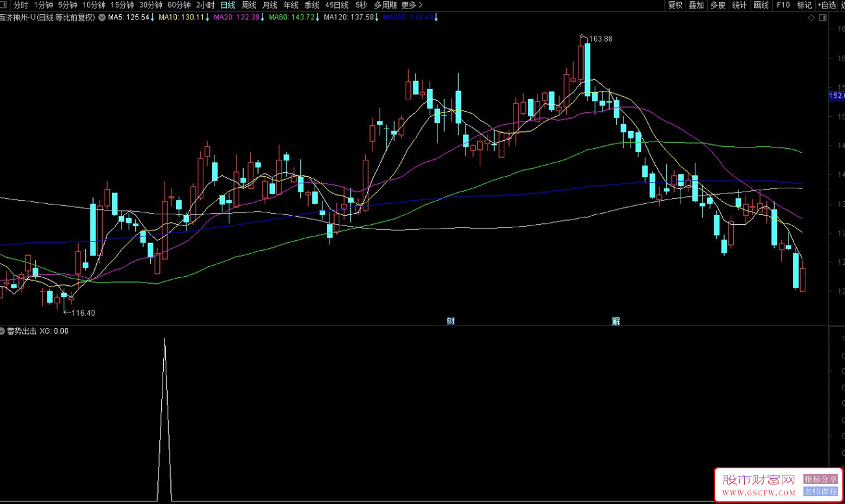This screenshot has width=845, height=504.
Task: Select the 日线 daily tab
Action: 228,5
